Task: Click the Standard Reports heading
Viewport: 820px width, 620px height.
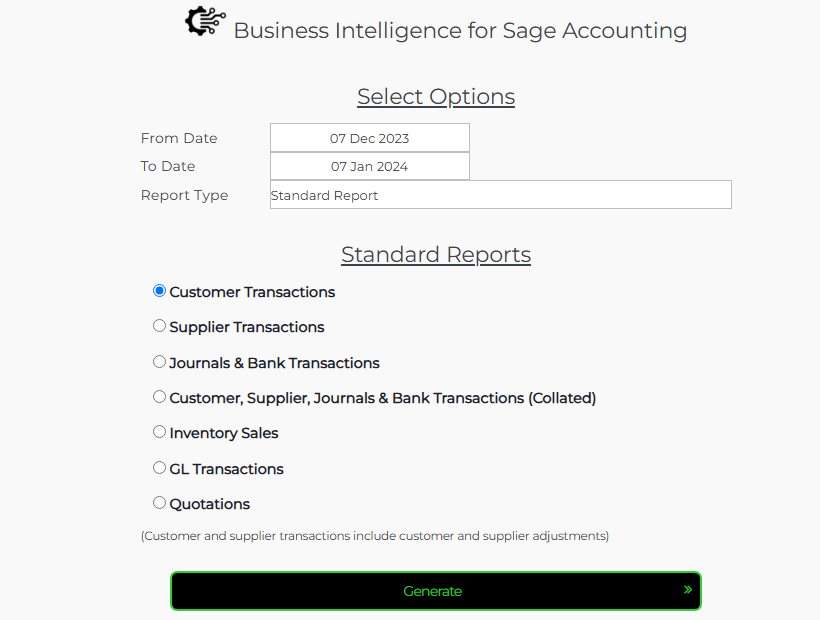Action: 436,255
